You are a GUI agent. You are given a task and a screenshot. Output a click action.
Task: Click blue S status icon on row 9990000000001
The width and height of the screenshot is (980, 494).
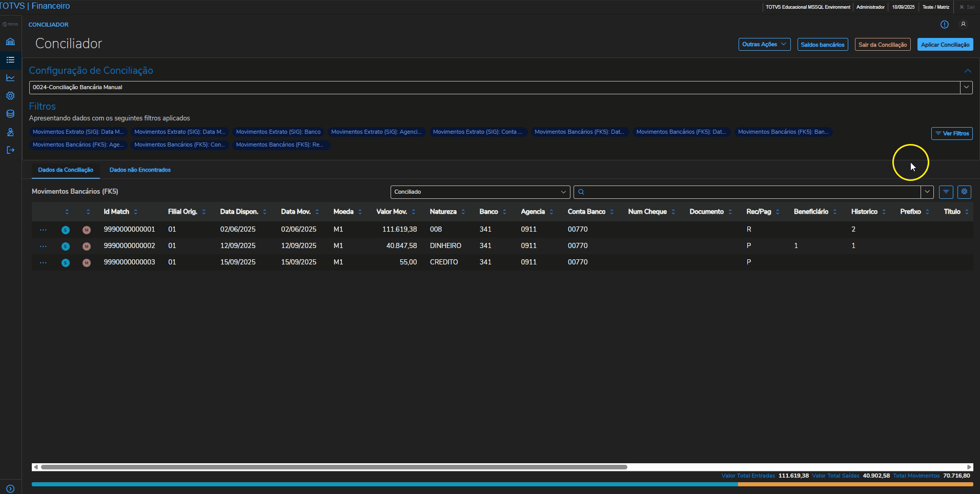66,230
